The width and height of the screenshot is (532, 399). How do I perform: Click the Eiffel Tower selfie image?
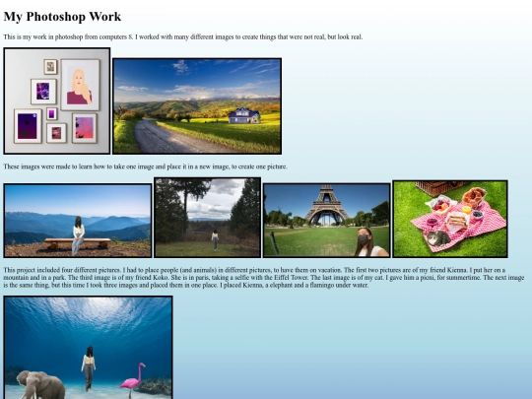(327, 221)
